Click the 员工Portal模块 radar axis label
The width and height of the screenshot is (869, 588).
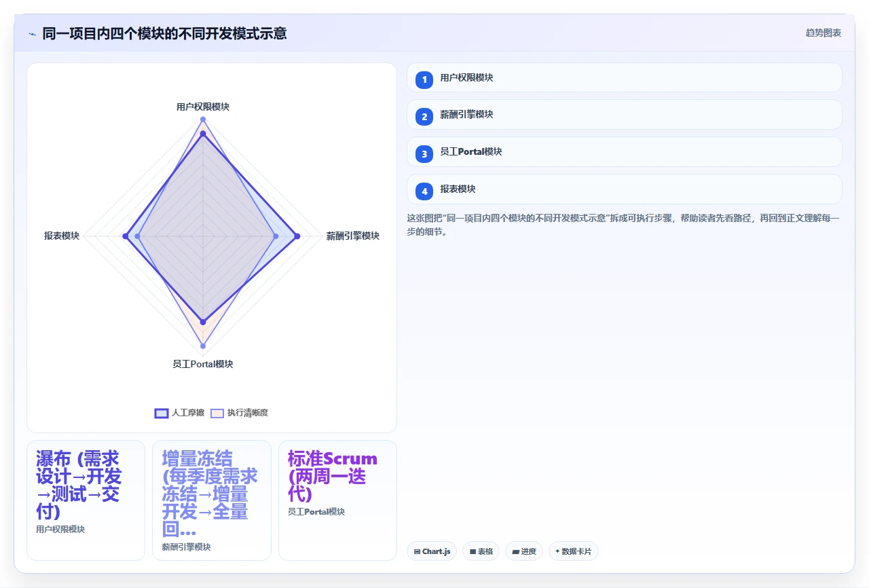point(202,365)
